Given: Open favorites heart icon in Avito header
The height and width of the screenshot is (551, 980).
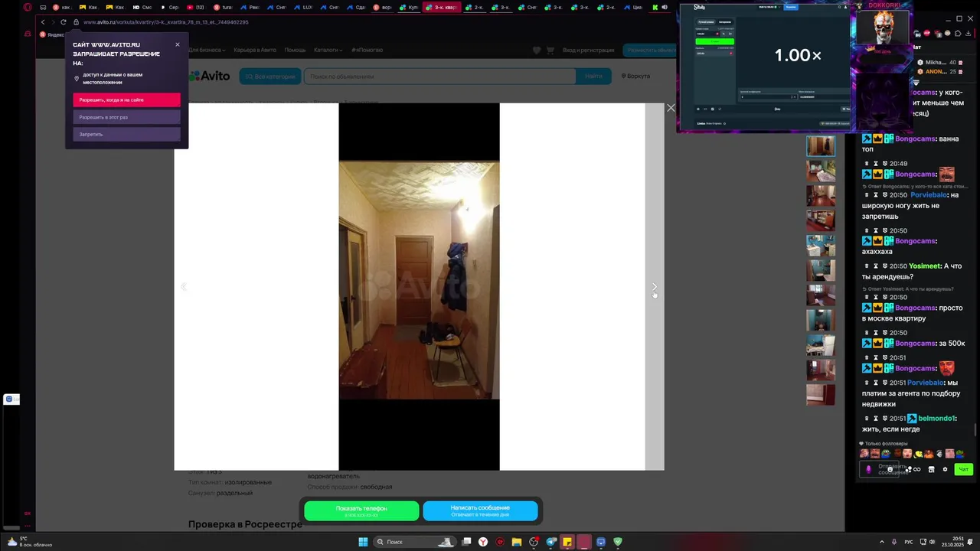Looking at the screenshot, I should tap(537, 50).
